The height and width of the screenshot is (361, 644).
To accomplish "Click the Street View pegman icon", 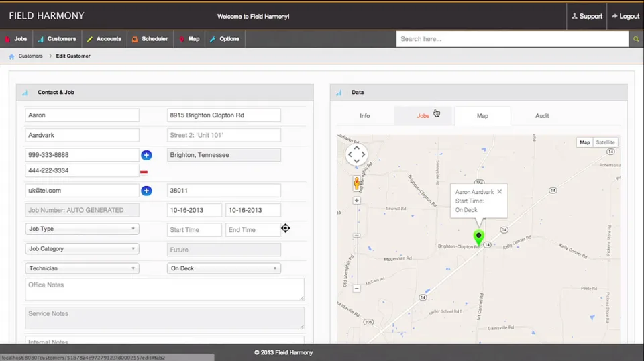I will click(356, 183).
